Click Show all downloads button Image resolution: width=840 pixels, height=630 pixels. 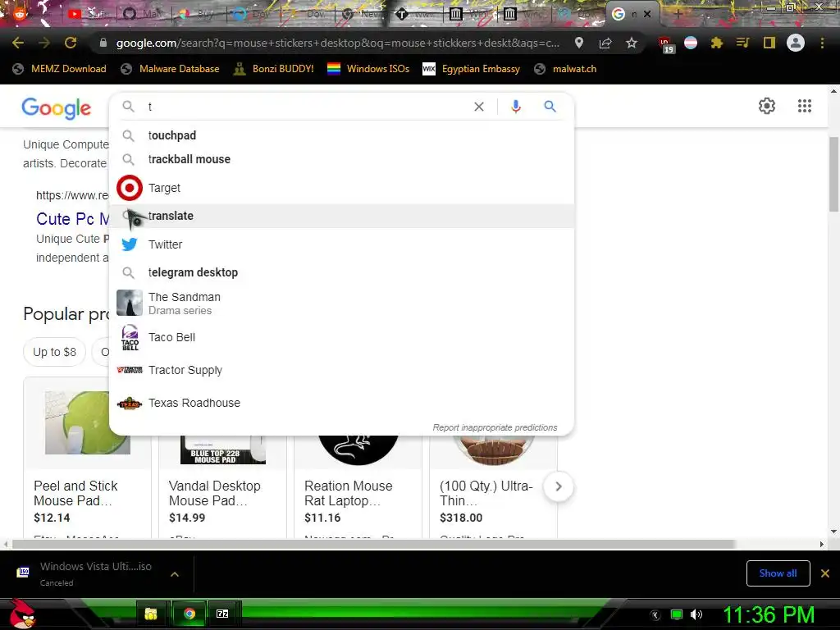tap(778, 573)
